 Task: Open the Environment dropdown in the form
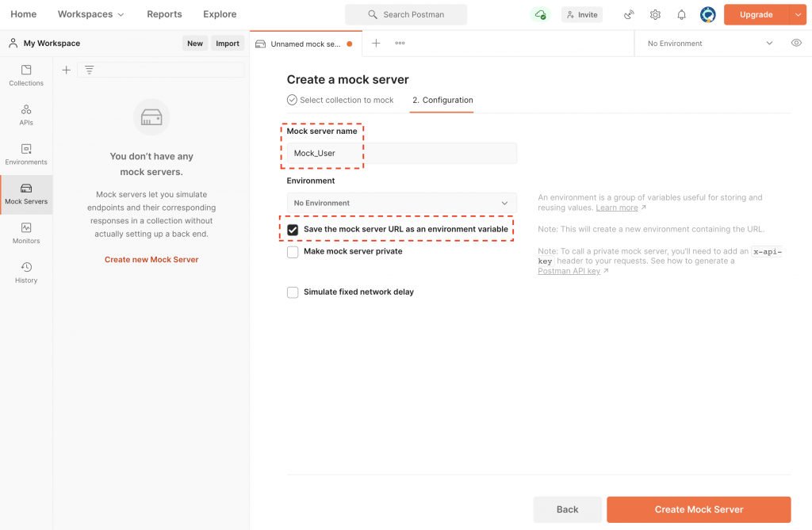pyautogui.click(x=402, y=203)
